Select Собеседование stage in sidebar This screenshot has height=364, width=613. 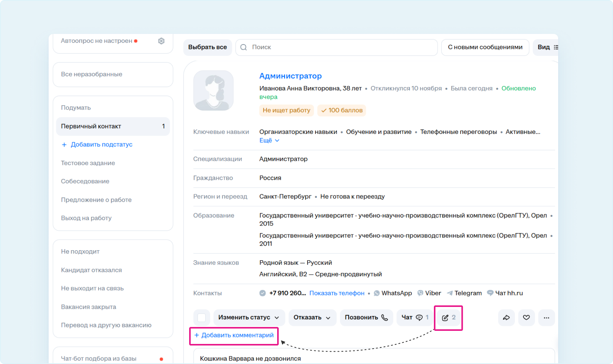tap(85, 181)
